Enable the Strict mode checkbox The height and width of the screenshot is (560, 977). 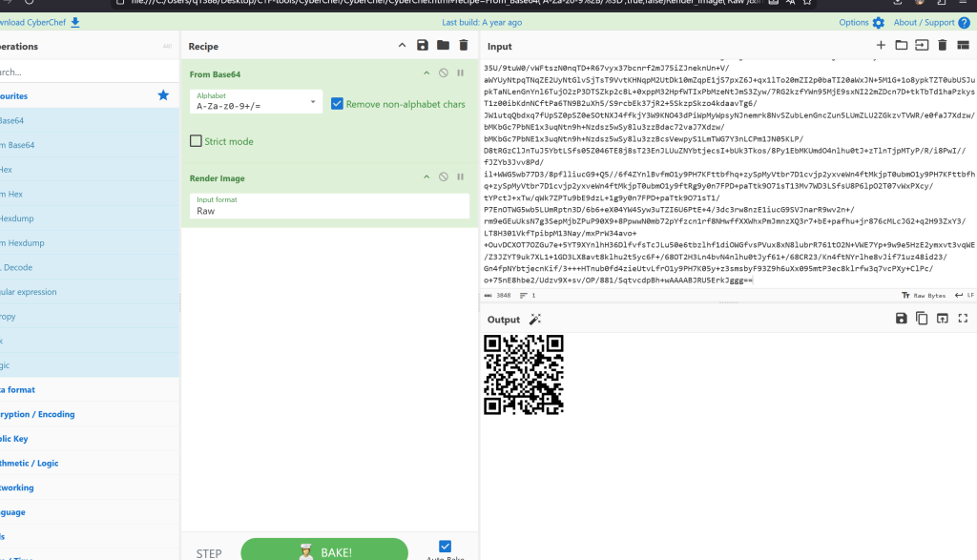point(196,141)
